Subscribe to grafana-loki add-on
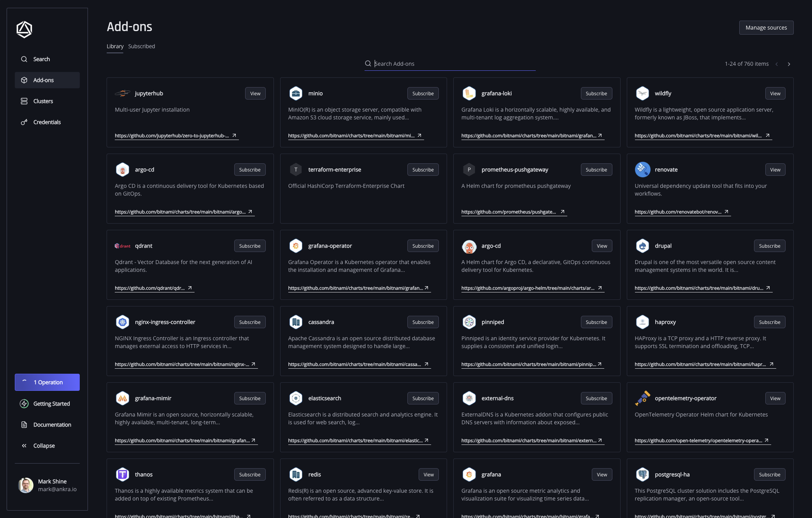This screenshot has width=812, height=518. 596,93
